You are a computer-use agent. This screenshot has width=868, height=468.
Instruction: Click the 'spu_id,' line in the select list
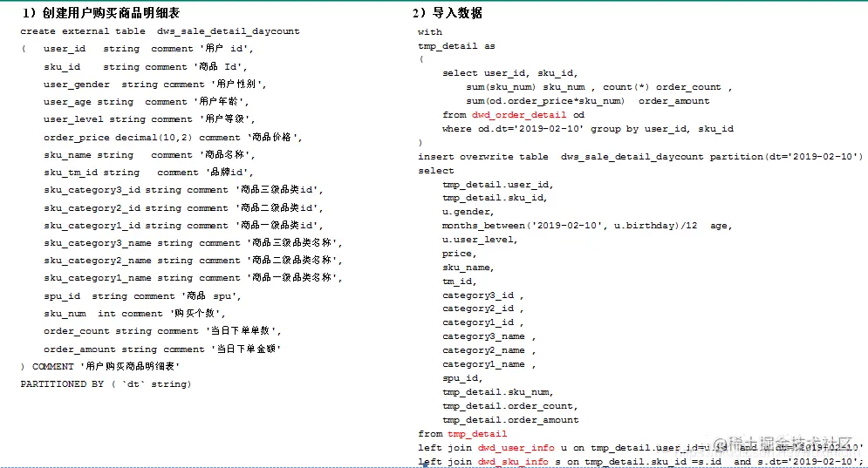[x=462, y=378]
